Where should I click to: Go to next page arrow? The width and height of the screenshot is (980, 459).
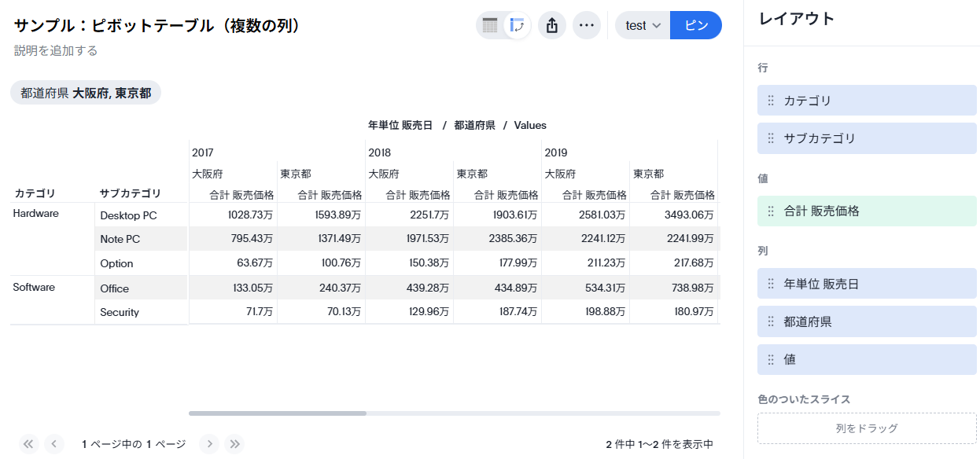[209, 444]
